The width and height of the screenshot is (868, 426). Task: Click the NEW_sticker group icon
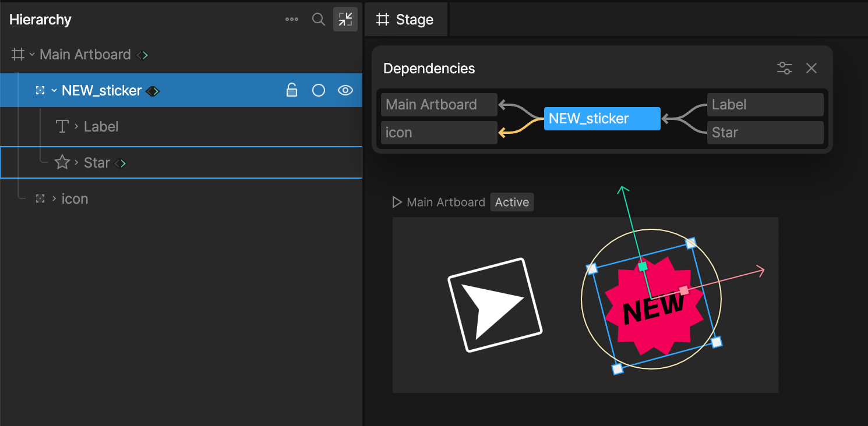[40, 90]
